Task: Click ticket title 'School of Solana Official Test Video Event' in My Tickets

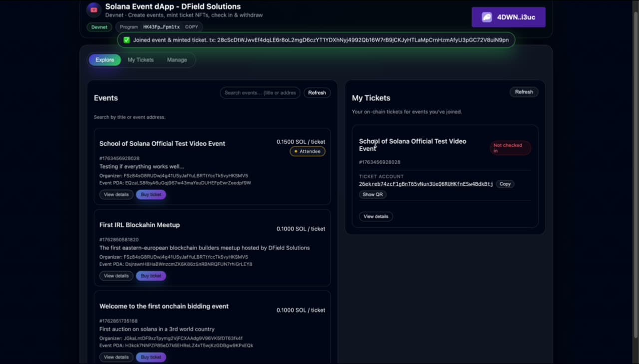Action: click(x=413, y=145)
